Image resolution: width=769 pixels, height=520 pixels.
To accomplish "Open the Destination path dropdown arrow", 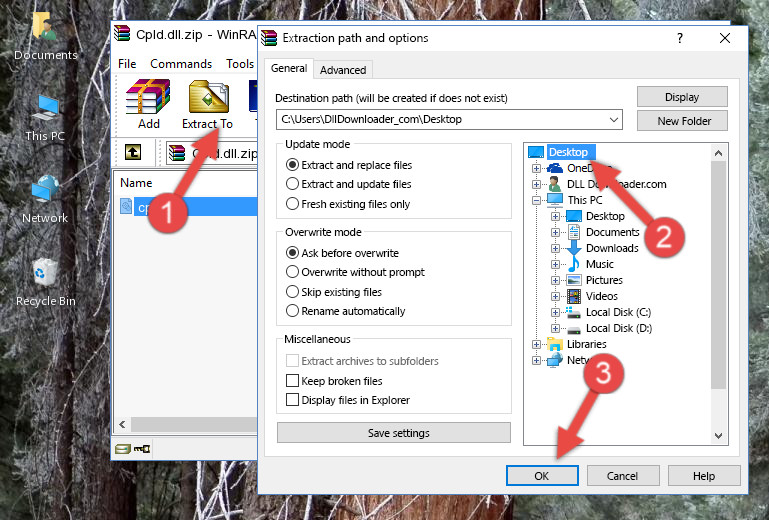I will click(614, 120).
